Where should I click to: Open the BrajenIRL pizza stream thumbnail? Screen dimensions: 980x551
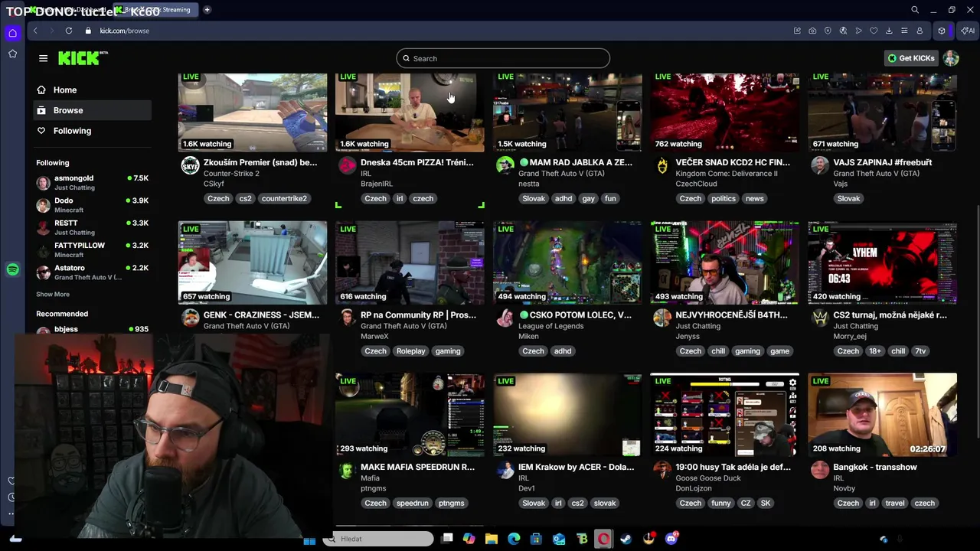pyautogui.click(x=410, y=112)
